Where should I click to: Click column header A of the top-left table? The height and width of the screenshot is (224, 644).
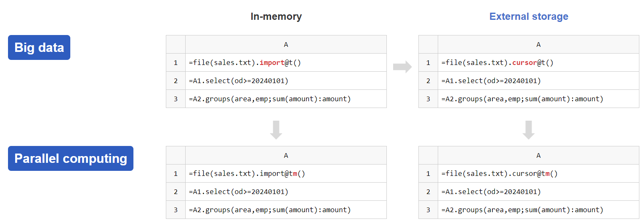286,44
